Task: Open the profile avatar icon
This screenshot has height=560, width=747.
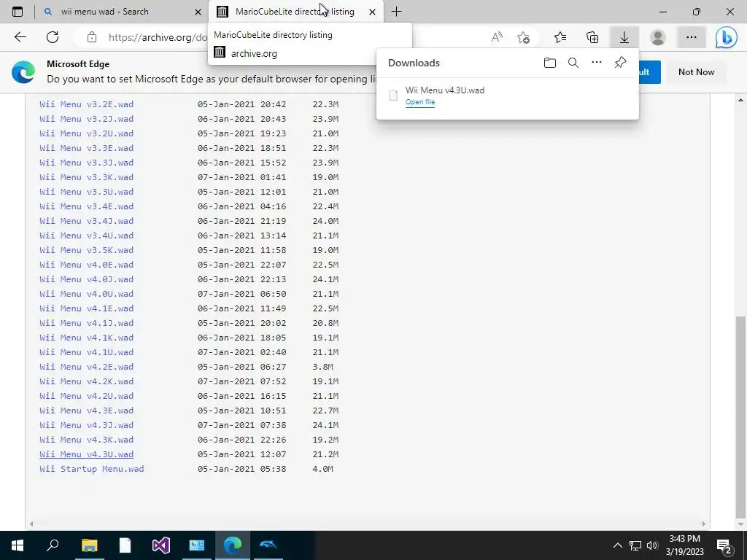Action: point(658,37)
